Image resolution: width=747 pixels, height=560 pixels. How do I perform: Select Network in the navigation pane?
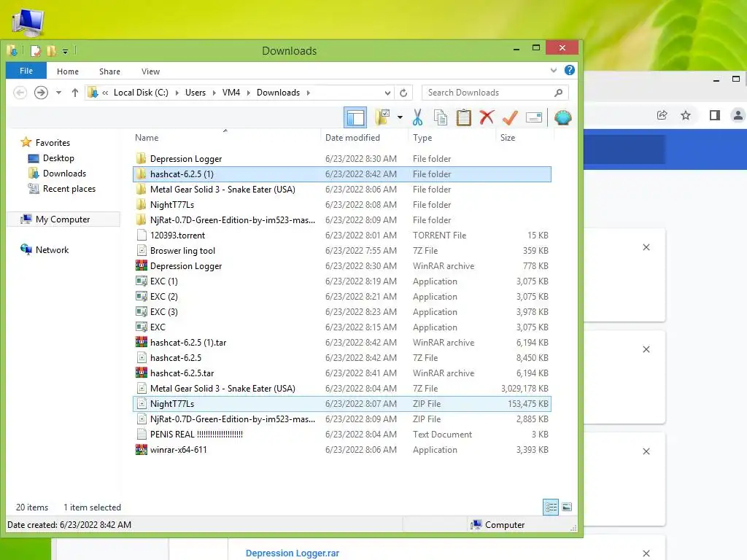point(52,250)
